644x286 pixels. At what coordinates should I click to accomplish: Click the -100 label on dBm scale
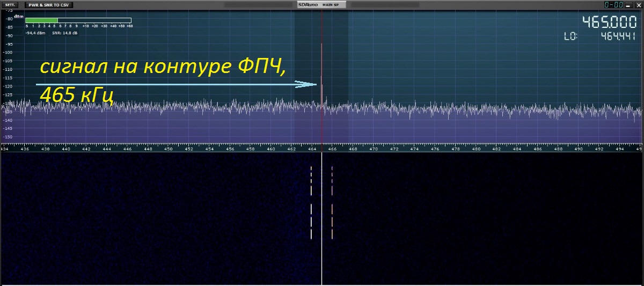pyautogui.click(x=8, y=53)
